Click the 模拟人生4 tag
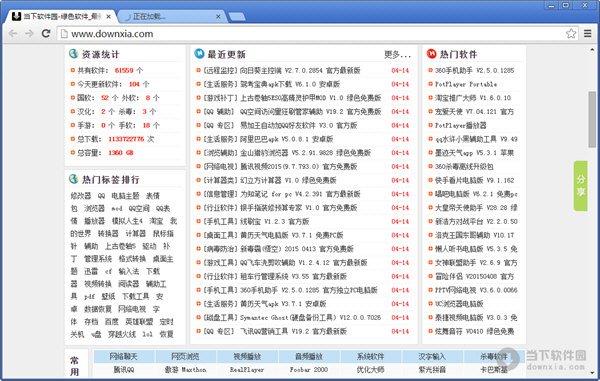This screenshot has width=600, height=381. click(x=127, y=221)
